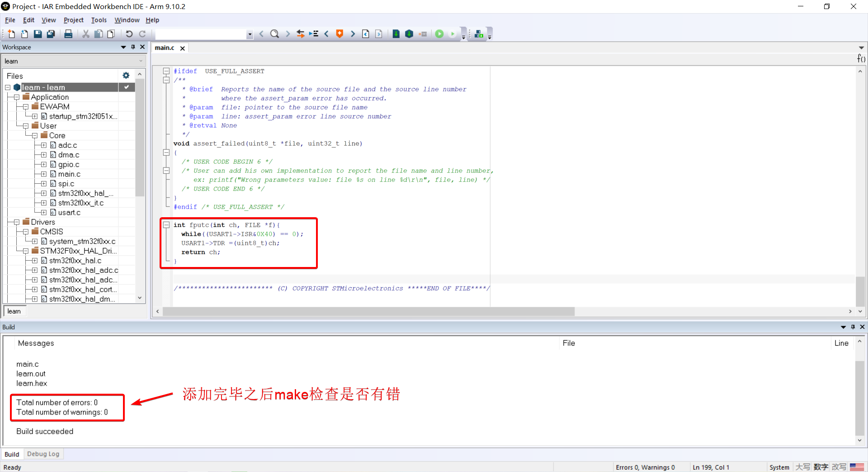The image size is (868, 472).
Task: Collapse the Drivers folder in tree
Action: tap(17, 222)
